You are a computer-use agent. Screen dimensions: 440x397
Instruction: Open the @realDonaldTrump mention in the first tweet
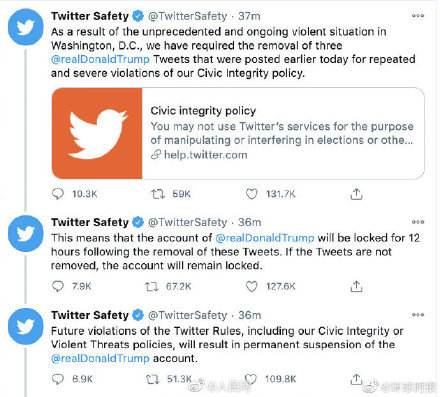point(100,59)
